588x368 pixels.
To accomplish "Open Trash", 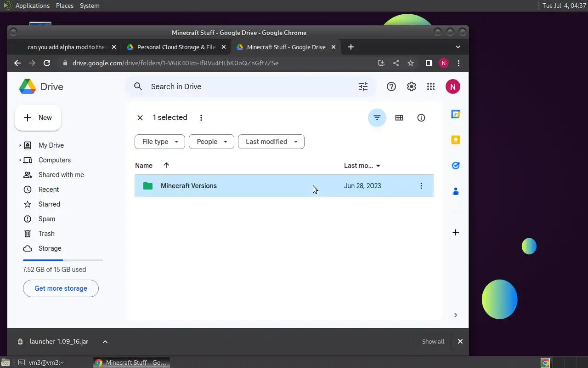I will [x=46, y=234].
